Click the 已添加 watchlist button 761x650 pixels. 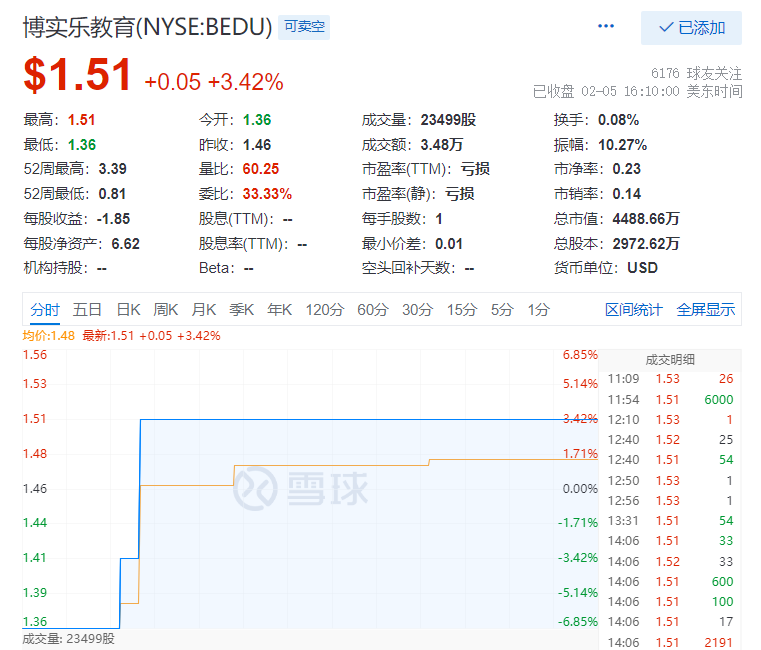tap(691, 28)
